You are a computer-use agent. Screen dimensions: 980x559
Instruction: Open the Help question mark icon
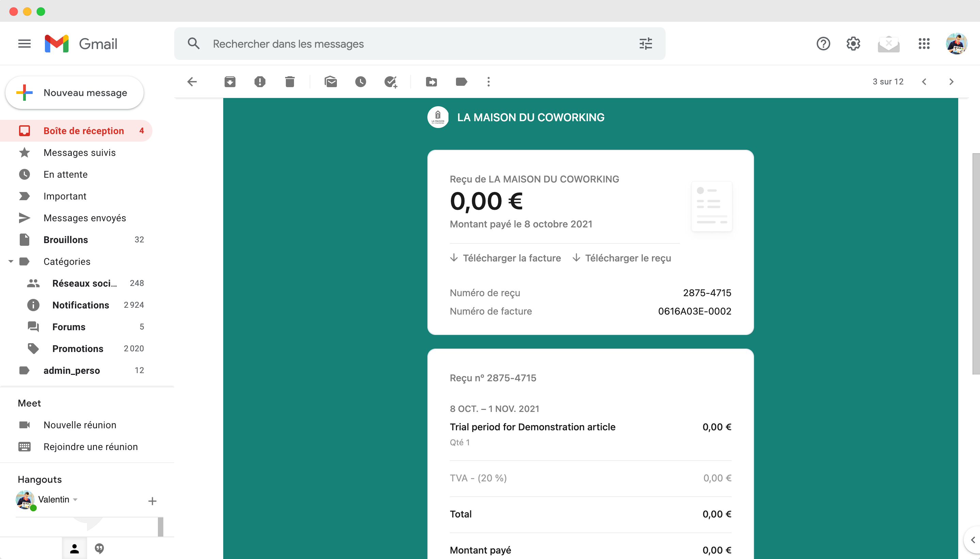click(823, 44)
